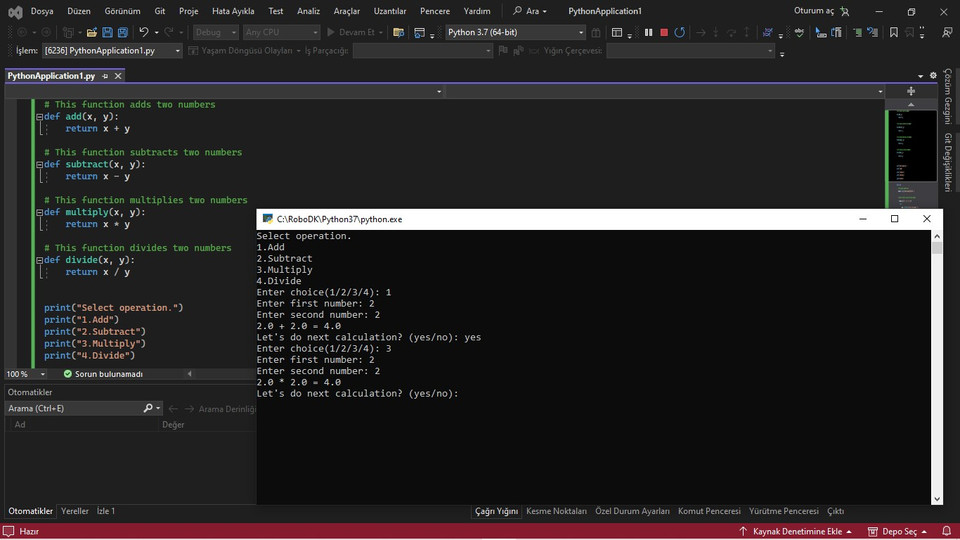Toggle pin on PythonApplication1.py tab

click(105, 76)
